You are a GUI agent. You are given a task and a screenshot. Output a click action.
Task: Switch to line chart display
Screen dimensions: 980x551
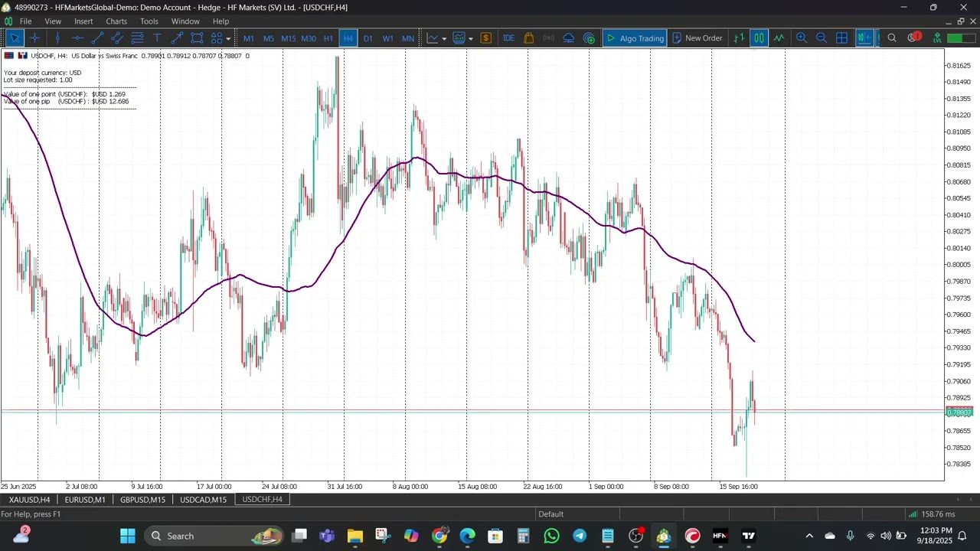[x=779, y=38]
